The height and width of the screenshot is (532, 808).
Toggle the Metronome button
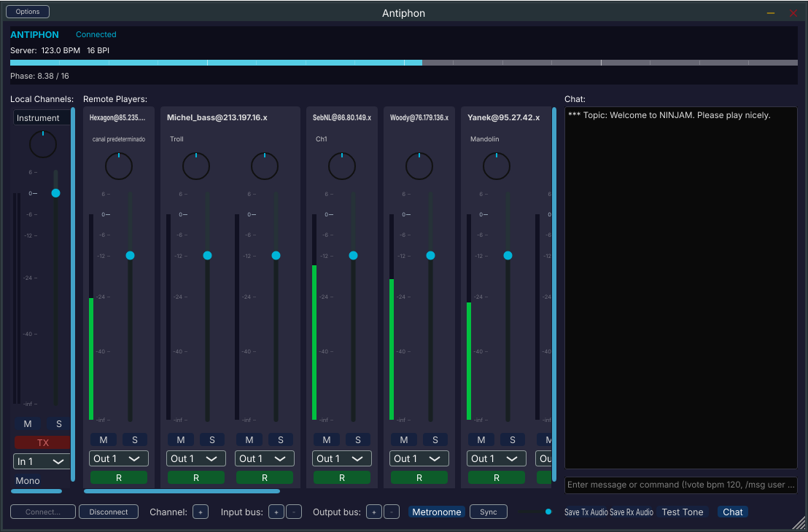click(437, 512)
